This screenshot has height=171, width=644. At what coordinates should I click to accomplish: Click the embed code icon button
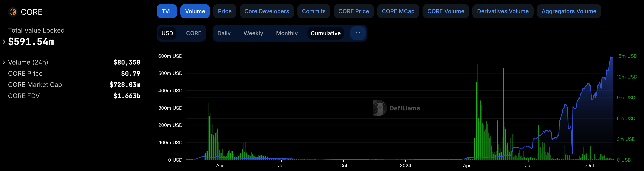pyautogui.click(x=358, y=33)
